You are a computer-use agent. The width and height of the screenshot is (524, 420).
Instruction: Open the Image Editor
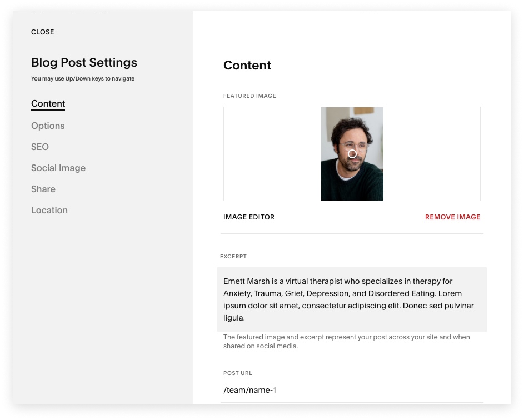point(249,217)
